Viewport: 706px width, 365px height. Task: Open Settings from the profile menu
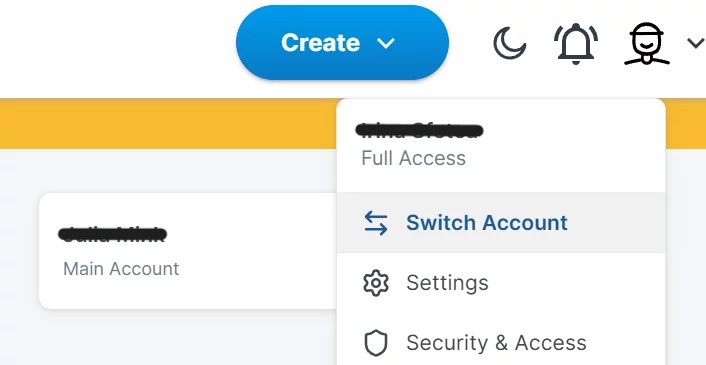click(501, 283)
